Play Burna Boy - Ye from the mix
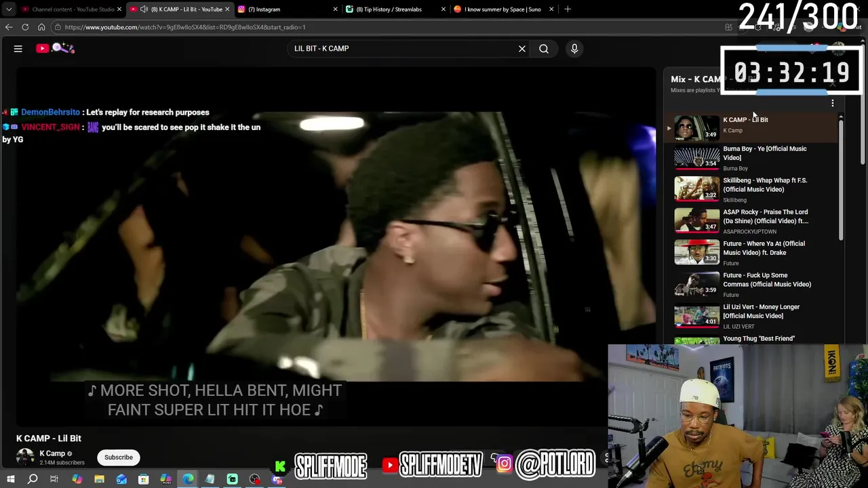Image resolution: width=868 pixels, height=488 pixels. pos(751,158)
